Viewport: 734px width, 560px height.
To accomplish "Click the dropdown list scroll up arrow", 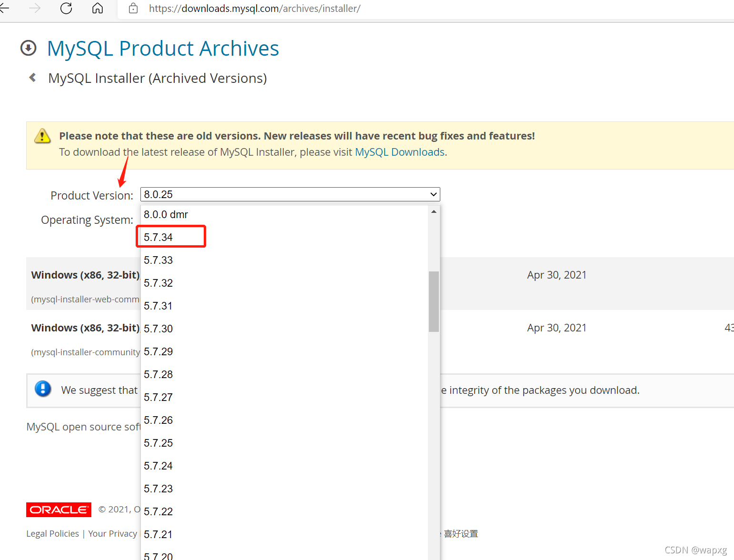I will click(x=434, y=211).
